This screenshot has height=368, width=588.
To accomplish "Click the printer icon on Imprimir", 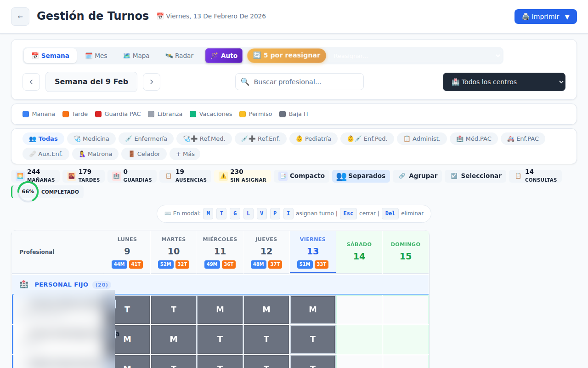I will [x=525, y=16].
